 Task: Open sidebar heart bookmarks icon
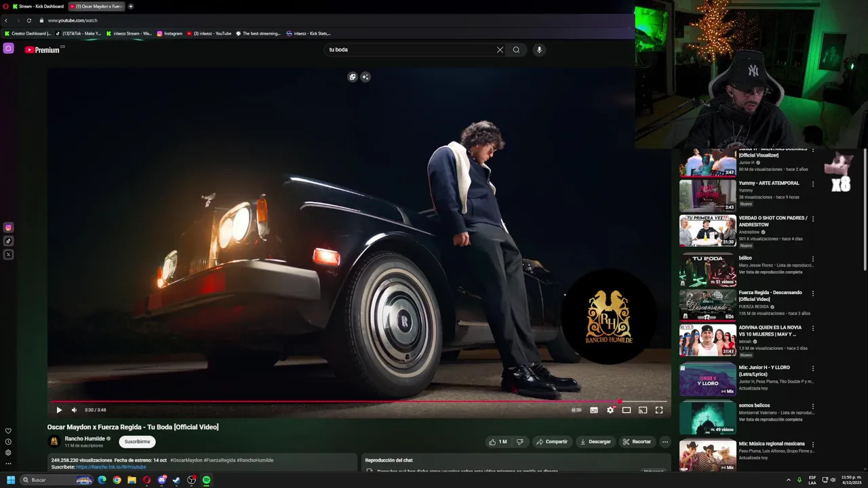pos(8,431)
